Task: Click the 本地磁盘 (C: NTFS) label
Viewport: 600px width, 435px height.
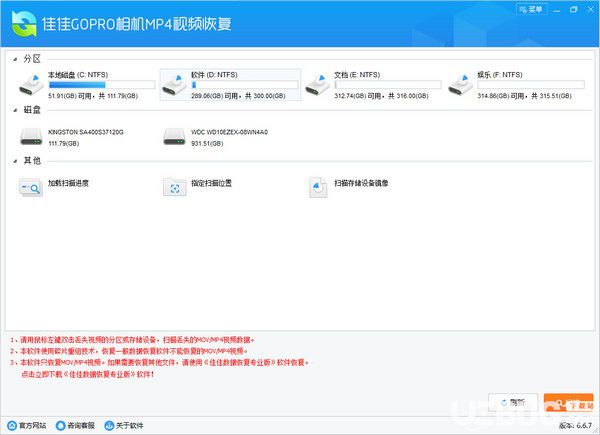Action: point(78,75)
